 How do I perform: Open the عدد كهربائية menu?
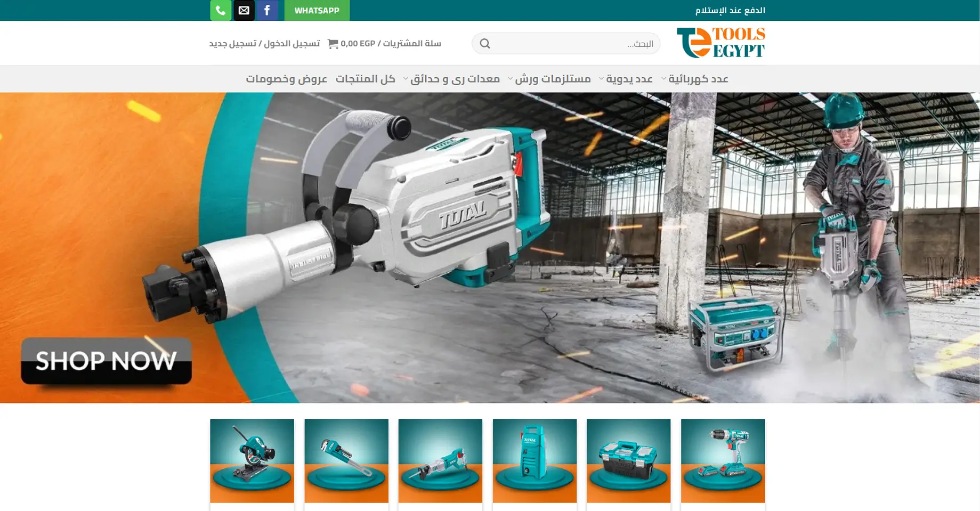pos(699,79)
